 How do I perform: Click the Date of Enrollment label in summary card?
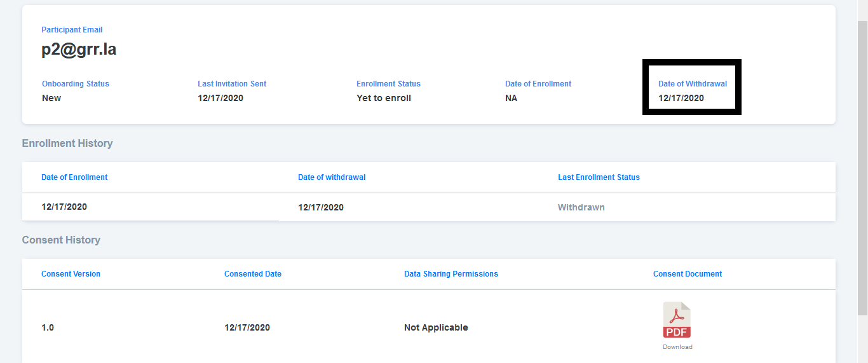(x=538, y=84)
